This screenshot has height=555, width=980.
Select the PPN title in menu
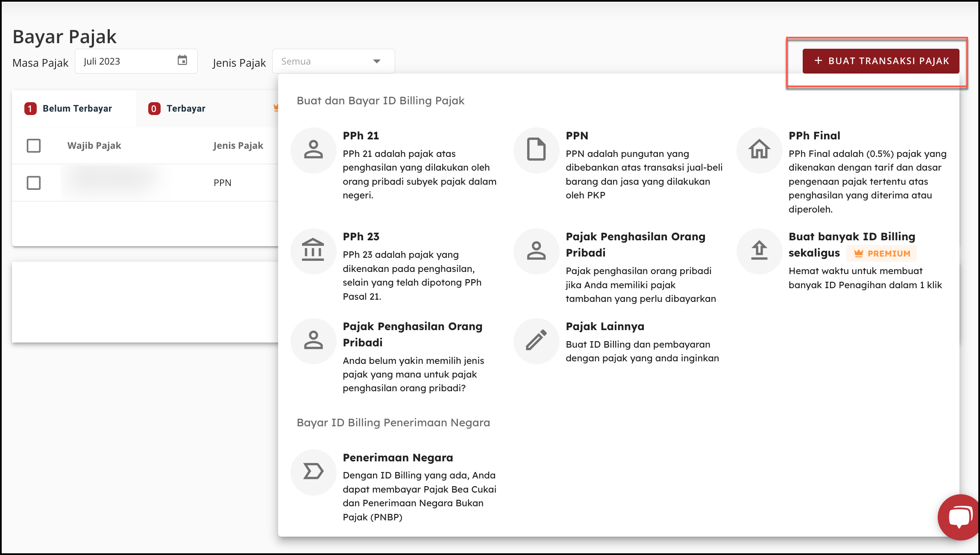point(577,136)
